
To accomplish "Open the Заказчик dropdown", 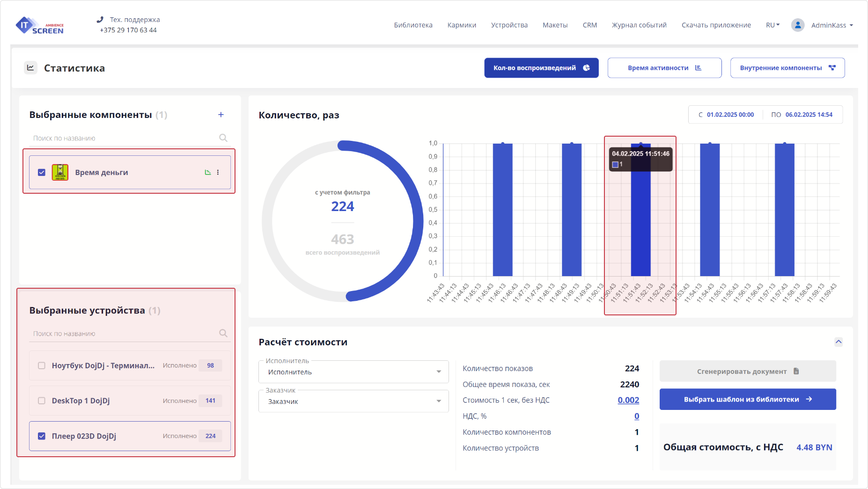I will [x=438, y=401].
